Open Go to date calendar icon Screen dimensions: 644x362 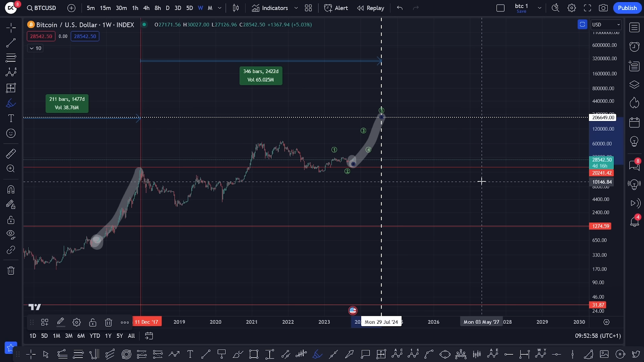[149, 336]
